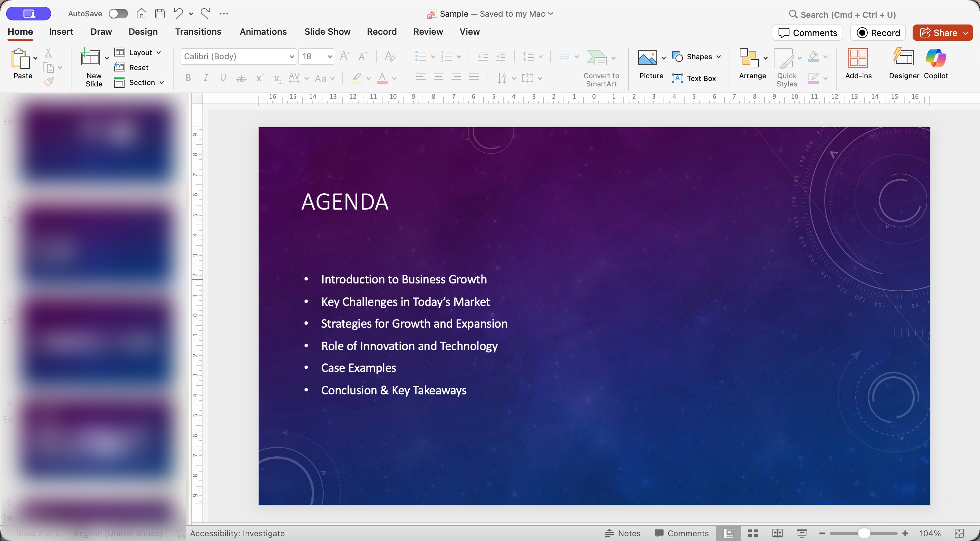This screenshot has width=980, height=541.
Task: Toggle the Notes pane in status bar
Action: pos(623,533)
